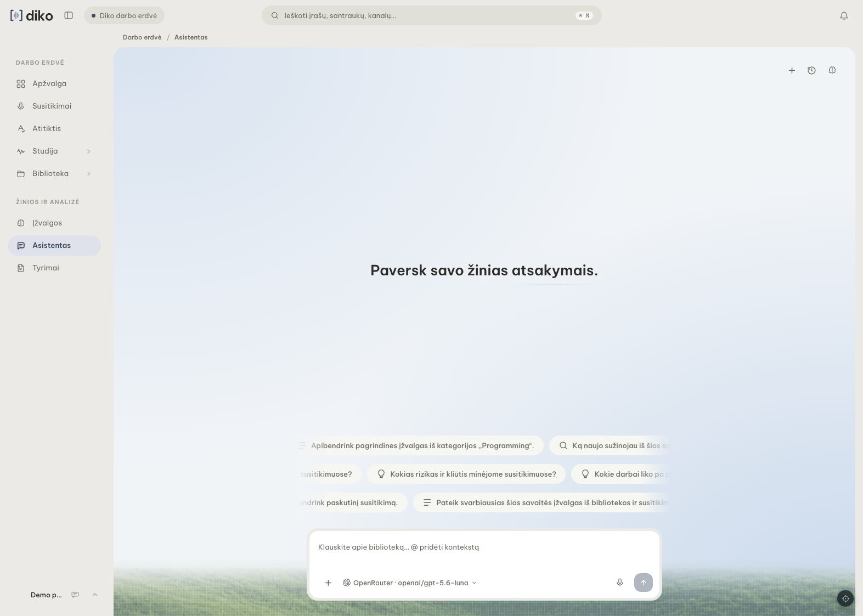Open feedback chat icon near Demo profile

click(75, 595)
